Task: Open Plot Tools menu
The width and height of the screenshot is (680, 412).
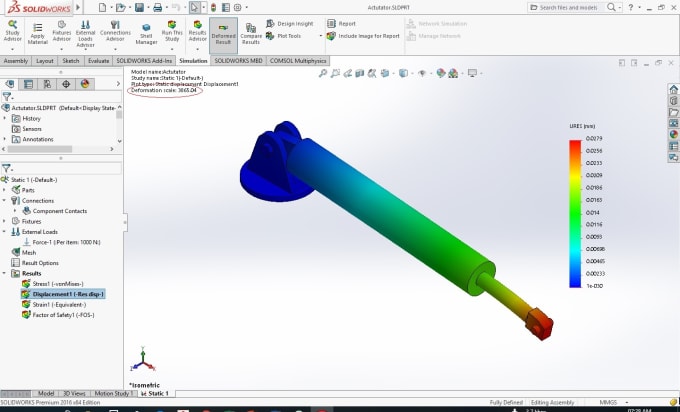Action: [284, 36]
